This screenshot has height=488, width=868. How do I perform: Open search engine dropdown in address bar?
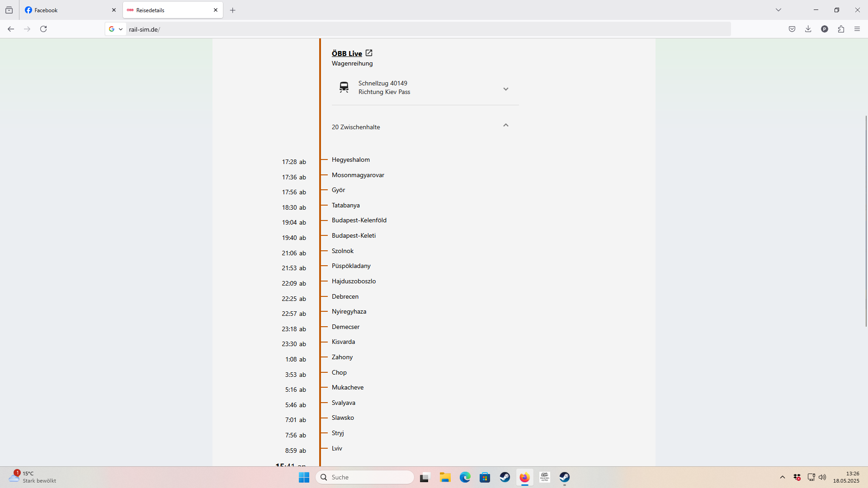pos(116,29)
